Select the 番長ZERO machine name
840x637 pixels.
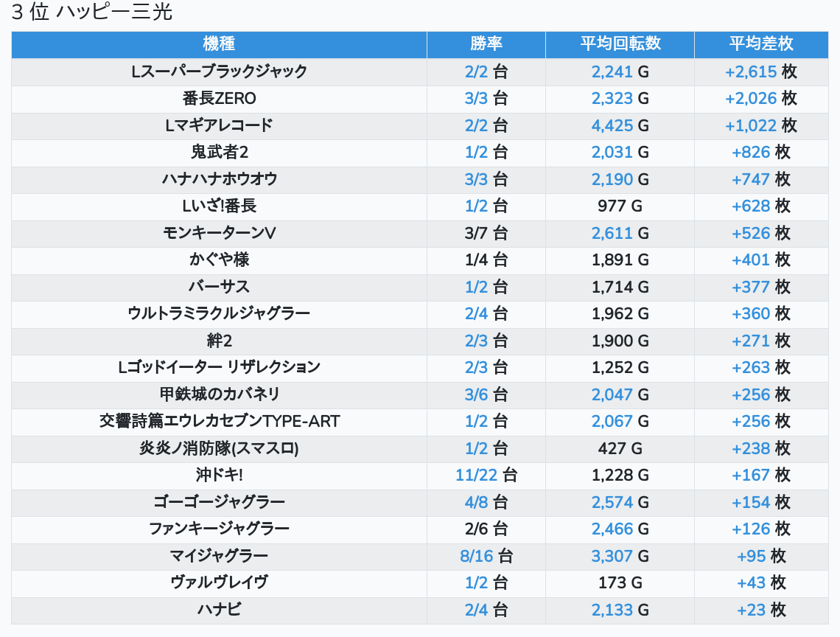point(219,99)
